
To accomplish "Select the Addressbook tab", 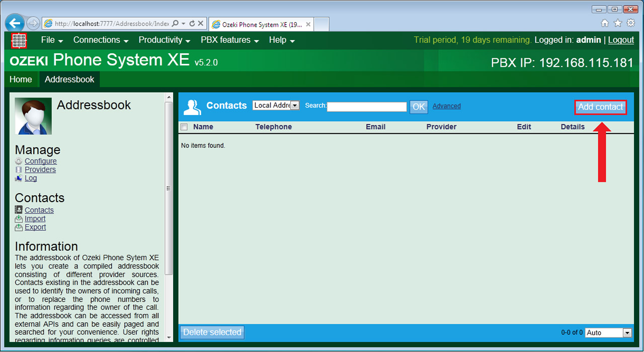I will tap(69, 79).
